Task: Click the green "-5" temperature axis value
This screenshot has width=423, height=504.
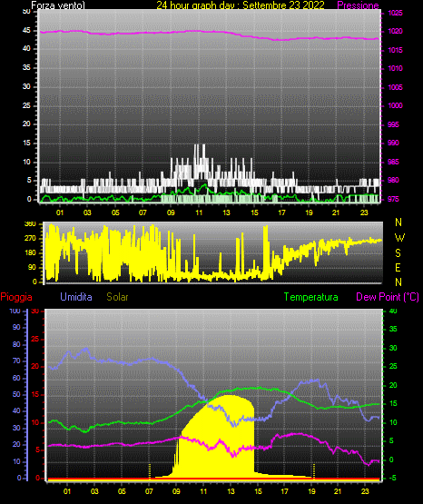Action: [392, 478]
